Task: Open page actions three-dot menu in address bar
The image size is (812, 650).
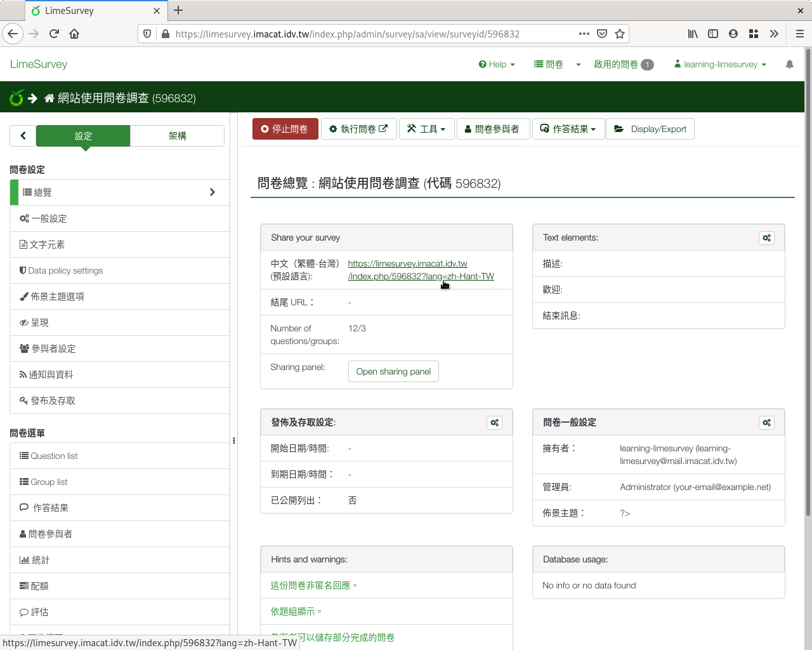Action: click(584, 34)
